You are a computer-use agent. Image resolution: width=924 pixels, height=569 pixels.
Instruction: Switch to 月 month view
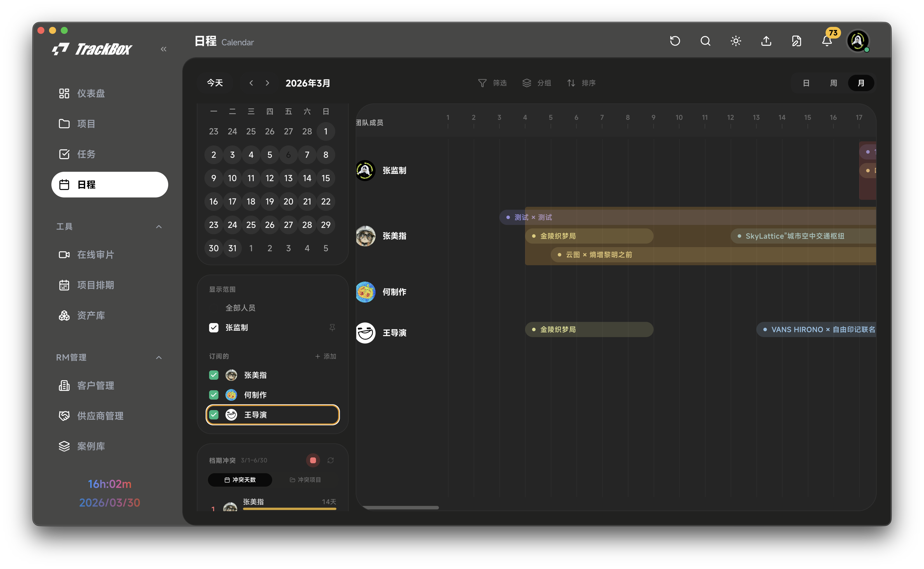tap(861, 83)
